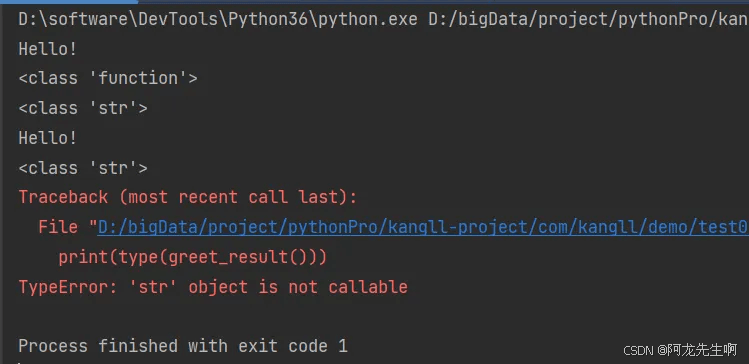Click the Process finished with exit code 1 message
This screenshot has width=749, height=364.
183,346
